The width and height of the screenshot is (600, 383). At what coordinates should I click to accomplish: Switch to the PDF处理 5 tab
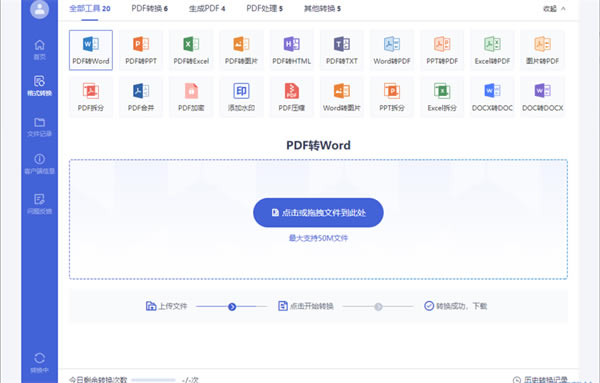click(x=264, y=8)
